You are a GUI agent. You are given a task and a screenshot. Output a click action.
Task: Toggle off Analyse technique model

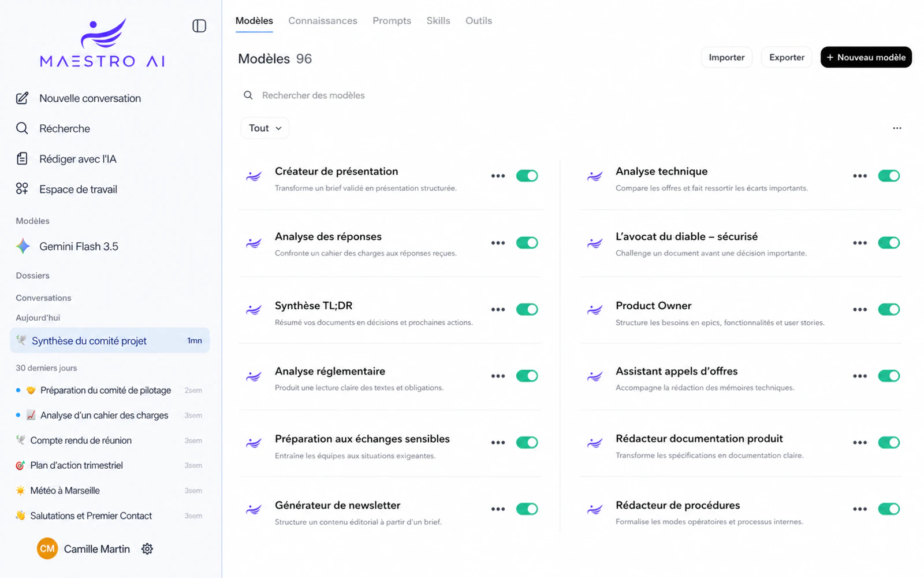(889, 176)
